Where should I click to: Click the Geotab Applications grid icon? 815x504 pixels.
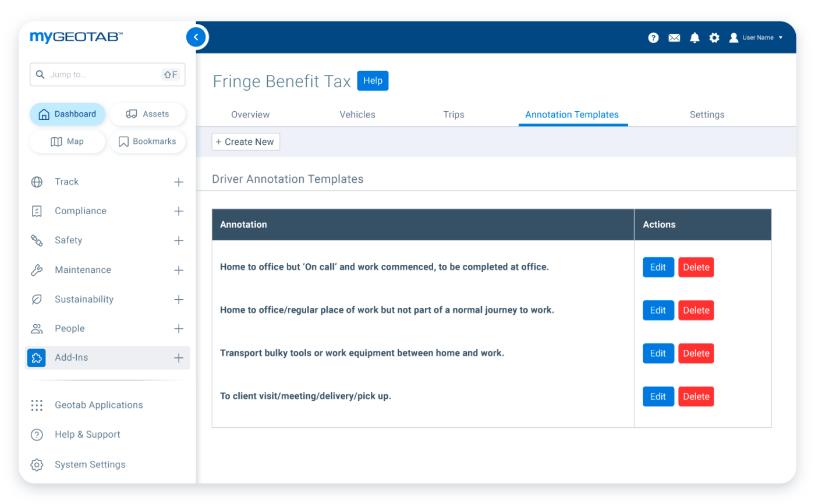[37, 405]
